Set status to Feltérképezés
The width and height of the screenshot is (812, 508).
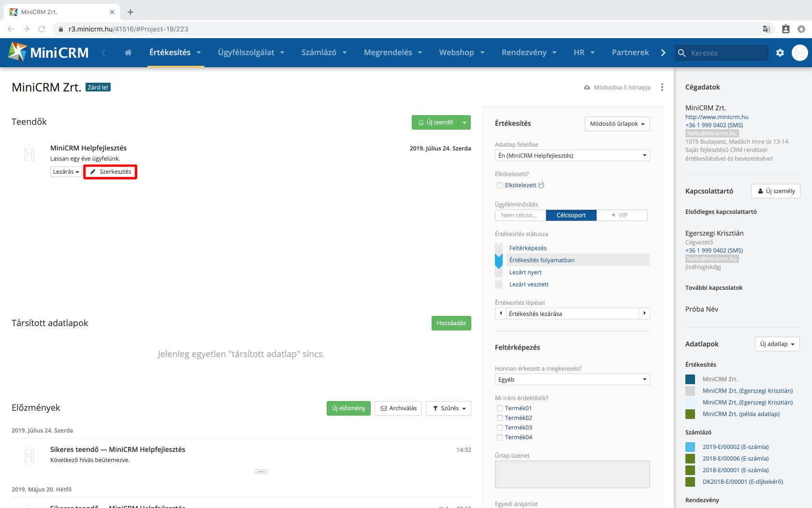click(528, 248)
